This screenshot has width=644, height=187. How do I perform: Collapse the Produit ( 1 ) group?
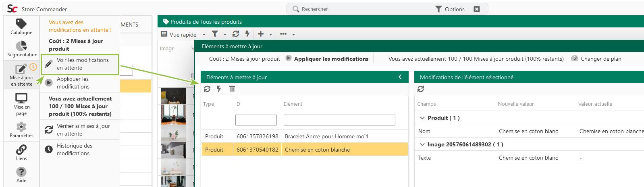click(422, 118)
